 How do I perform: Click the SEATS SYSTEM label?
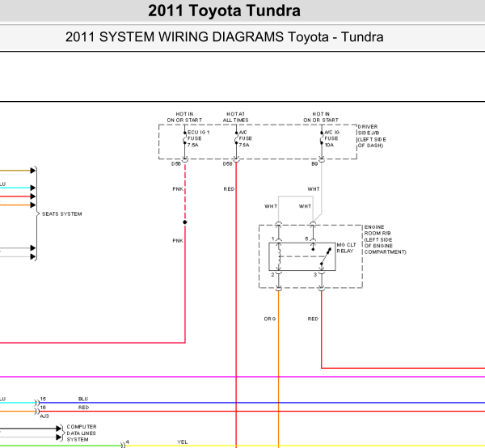pyautogui.click(x=62, y=214)
